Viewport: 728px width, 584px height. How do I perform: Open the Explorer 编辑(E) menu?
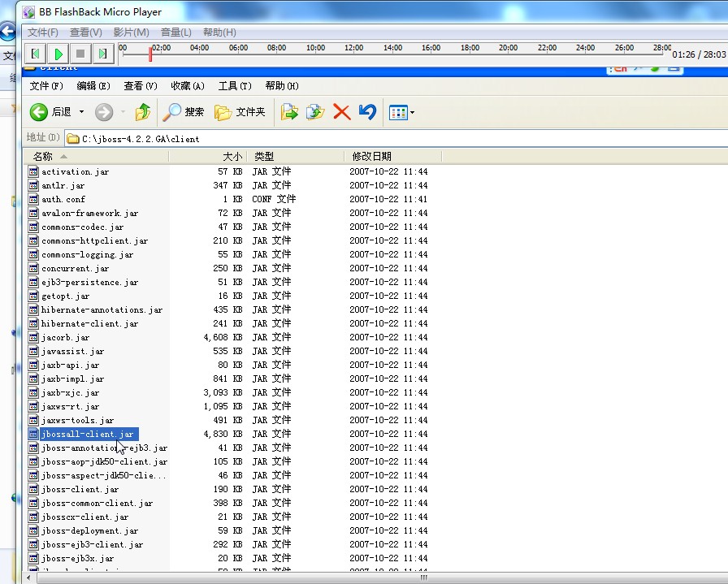(93, 86)
